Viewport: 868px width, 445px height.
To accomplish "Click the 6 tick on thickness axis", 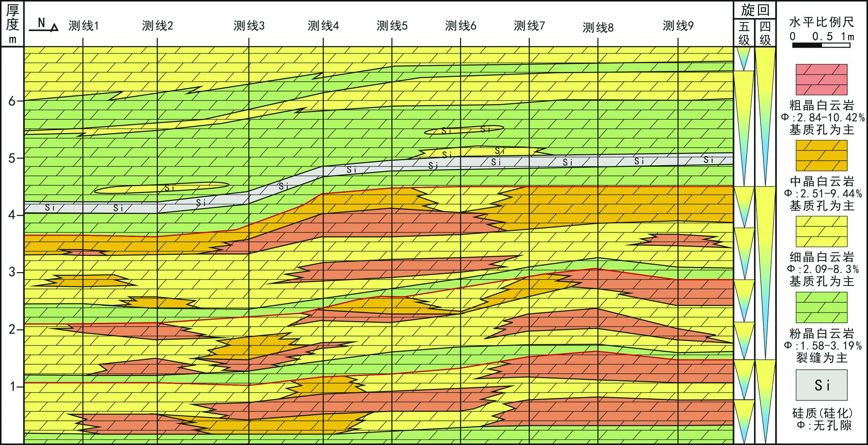I will click(12, 101).
